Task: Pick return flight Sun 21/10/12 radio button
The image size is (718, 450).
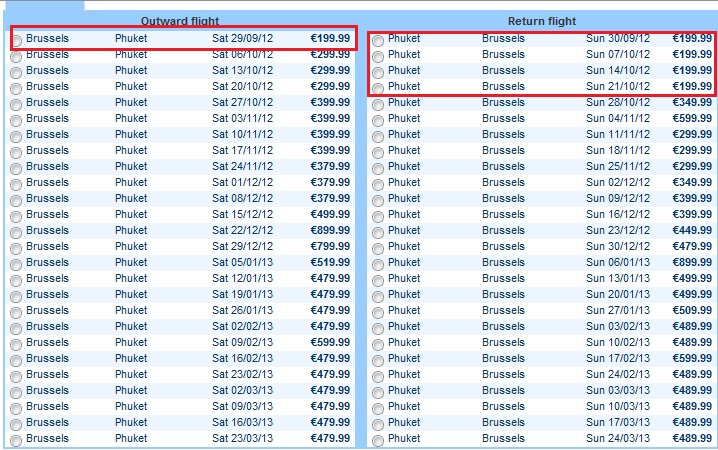Action: 378,89
